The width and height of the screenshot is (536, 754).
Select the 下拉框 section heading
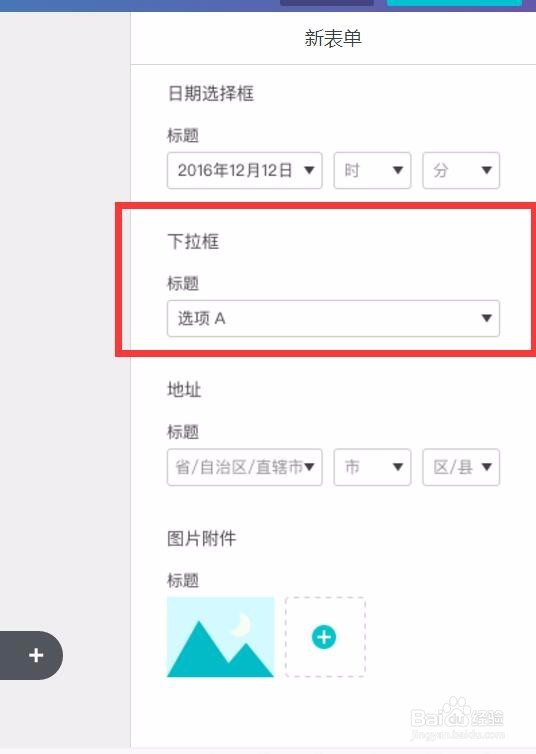pos(193,241)
